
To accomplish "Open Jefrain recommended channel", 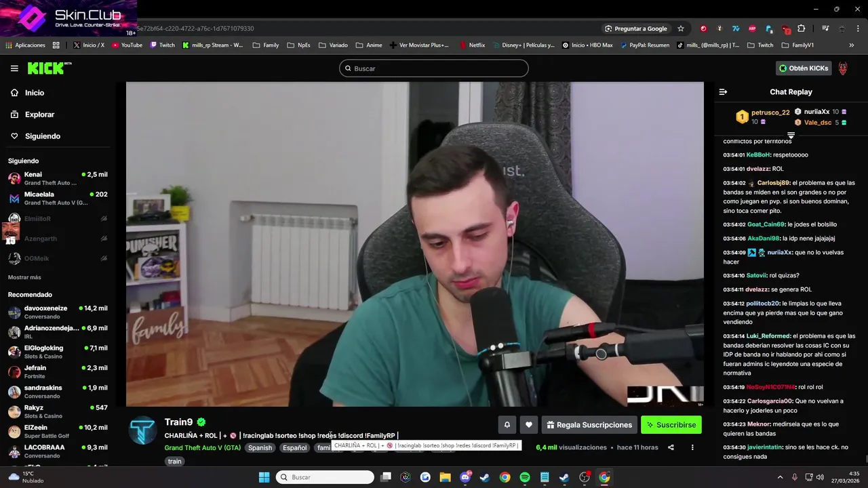I will [x=58, y=371].
